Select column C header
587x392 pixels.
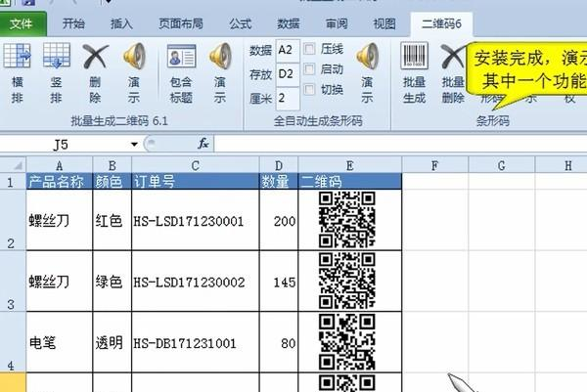[195, 165]
